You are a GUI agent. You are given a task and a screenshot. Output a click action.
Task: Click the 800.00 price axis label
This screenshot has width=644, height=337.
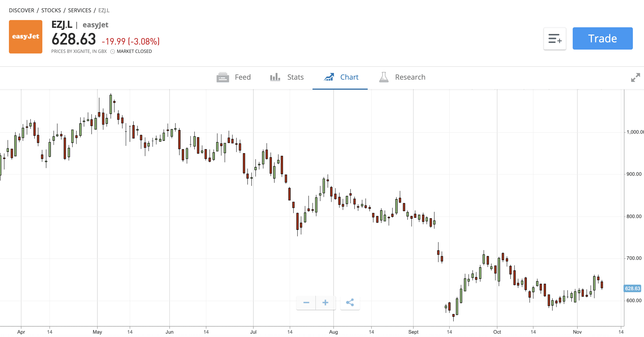tap(634, 216)
